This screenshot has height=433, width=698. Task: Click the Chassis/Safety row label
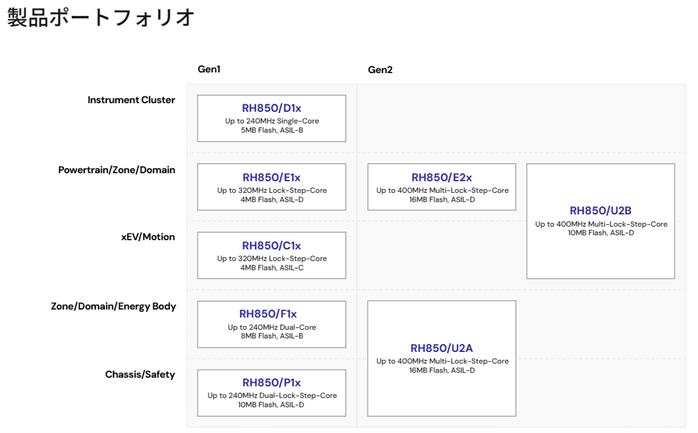pos(140,375)
